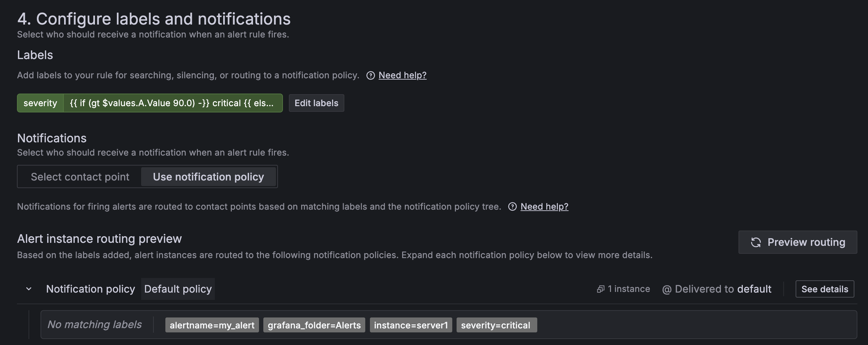Collapse the Notification policy row chevron
The height and width of the screenshot is (345, 868).
(x=29, y=289)
